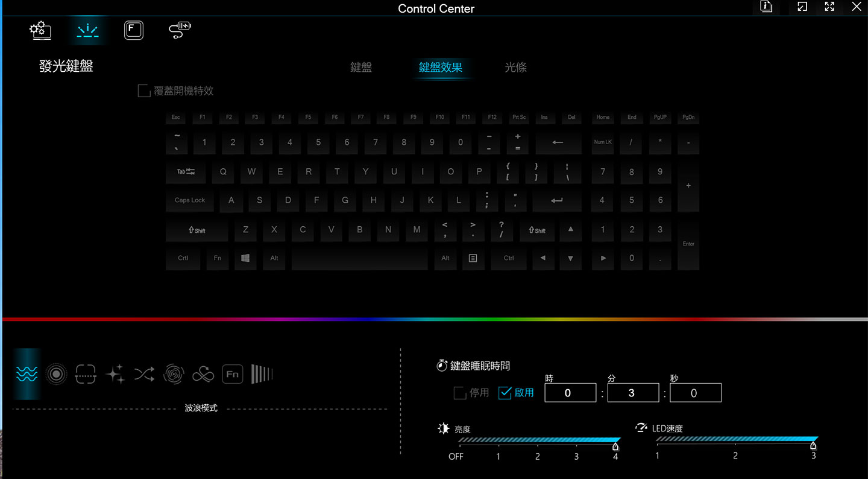
Task: Open the Fn custom lighting effect
Action: coord(232,374)
